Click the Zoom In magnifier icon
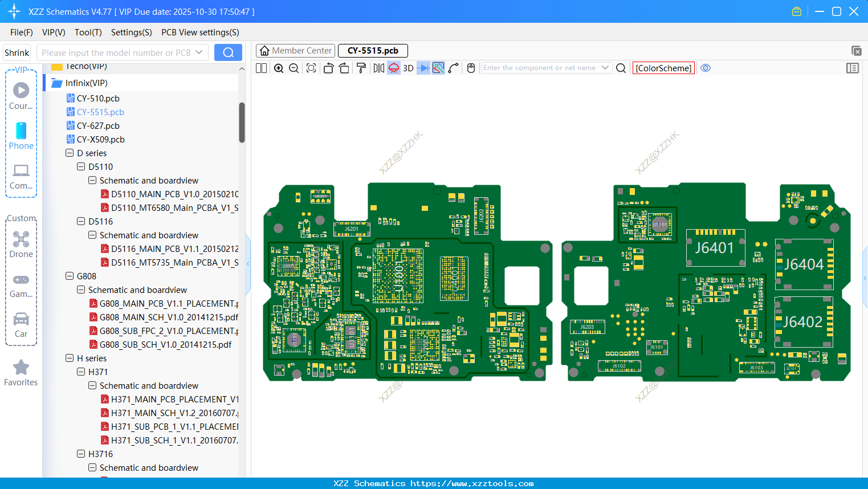 pos(279,68)
